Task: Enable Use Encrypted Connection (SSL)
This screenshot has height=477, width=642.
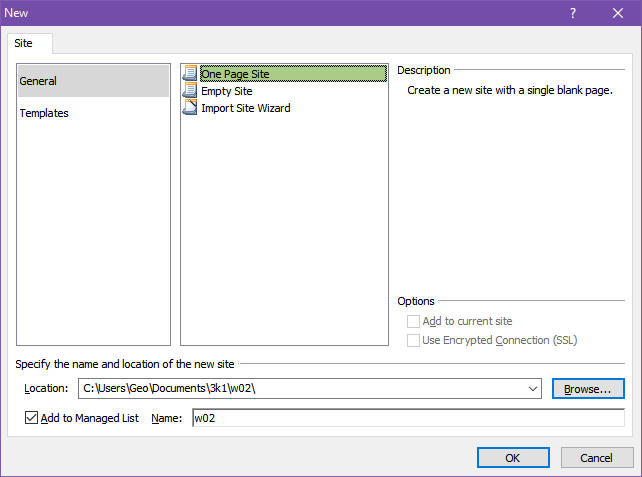Action: pyautogui.click(x=413, y=340)
